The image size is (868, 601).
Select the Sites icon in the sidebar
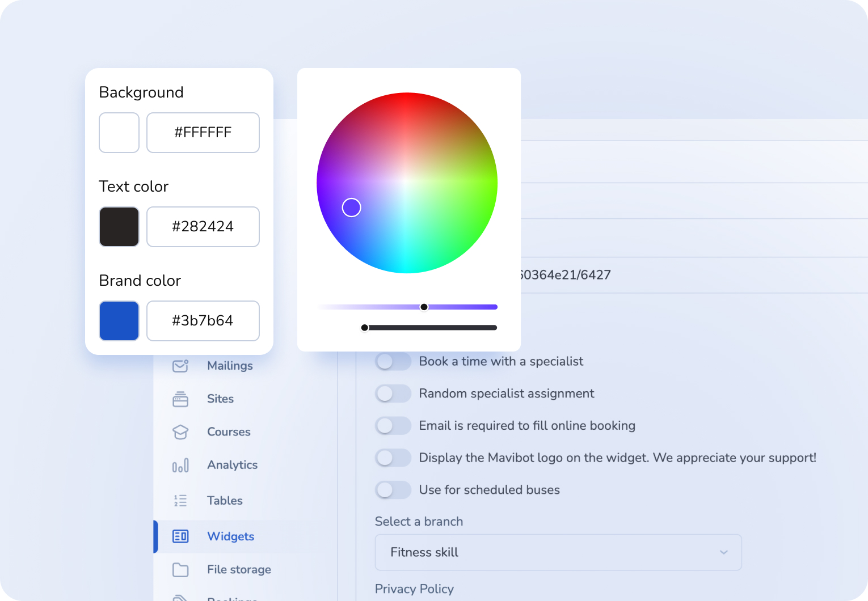(180, 399)
